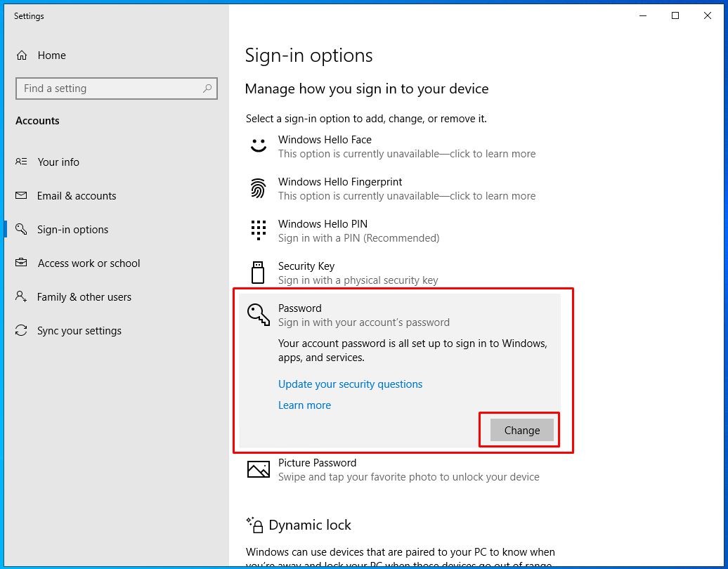Click the Dynamic lock padlock icon

tap(255, 525)
